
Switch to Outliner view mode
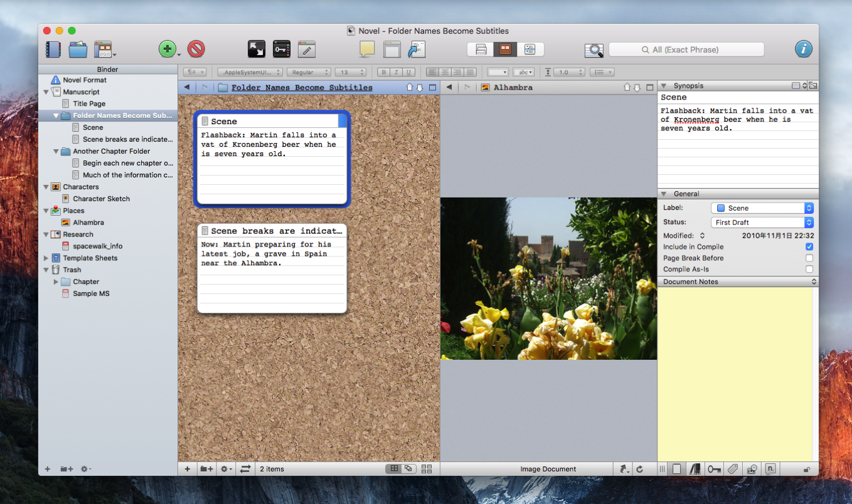(x=530, y=50)
